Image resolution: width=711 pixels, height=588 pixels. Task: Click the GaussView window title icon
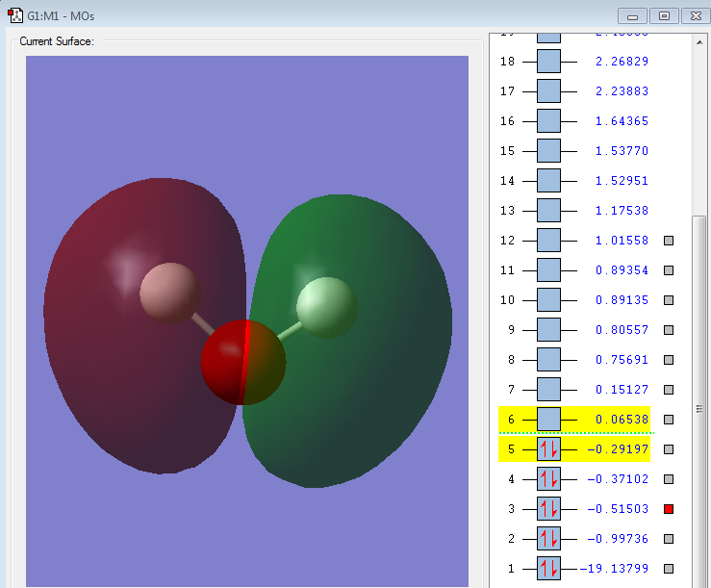pos(15,15)
